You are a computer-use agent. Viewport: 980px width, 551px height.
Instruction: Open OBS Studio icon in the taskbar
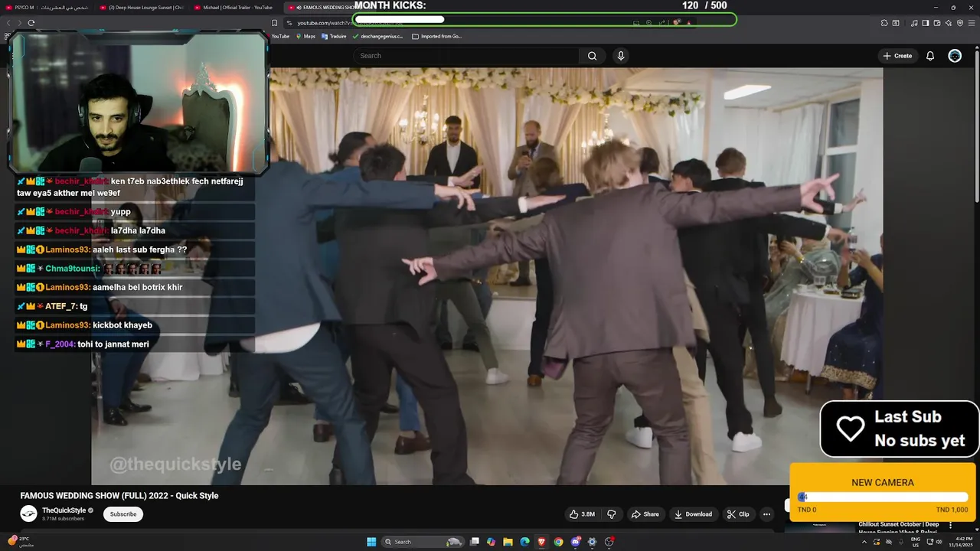tap(609, 542)
